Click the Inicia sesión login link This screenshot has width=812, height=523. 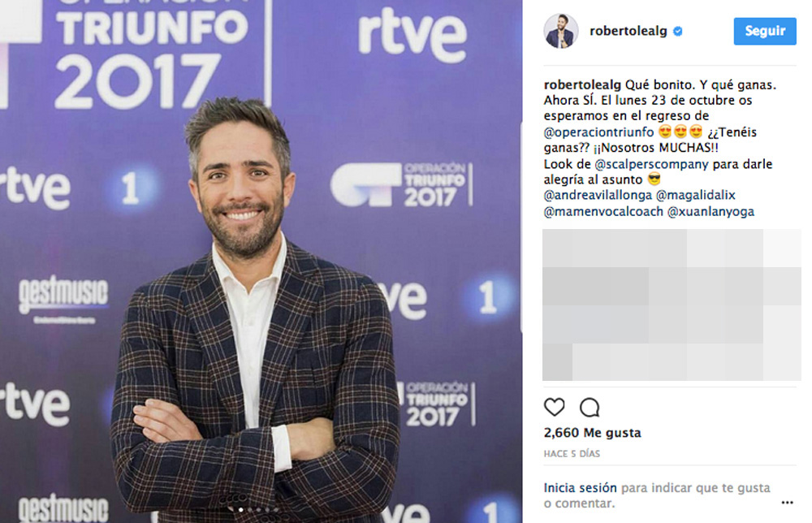580,488
